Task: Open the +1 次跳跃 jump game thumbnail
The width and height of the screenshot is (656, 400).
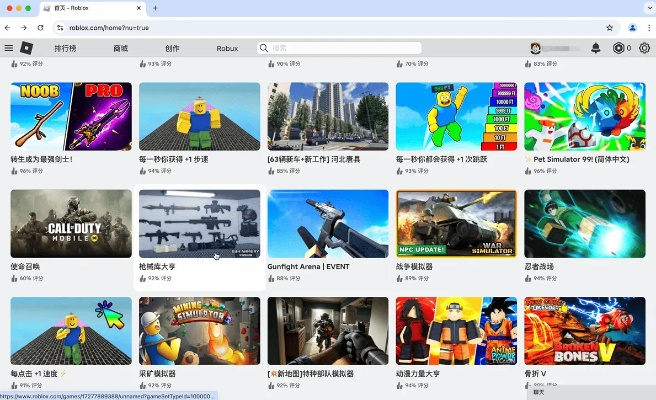Action: coord(456,116)
